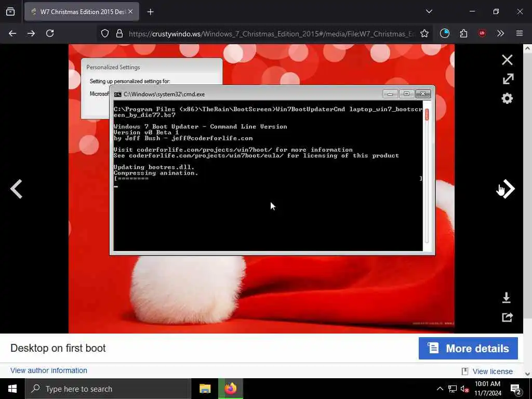532x399 pixels.
Task: Open tracking protection shield icon
Action: (105, 33)
